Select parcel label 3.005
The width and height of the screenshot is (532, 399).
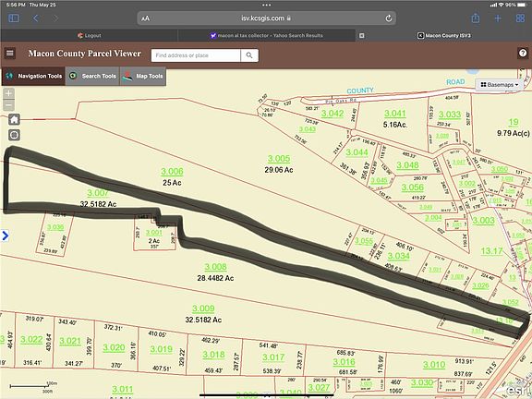[279, 159]
